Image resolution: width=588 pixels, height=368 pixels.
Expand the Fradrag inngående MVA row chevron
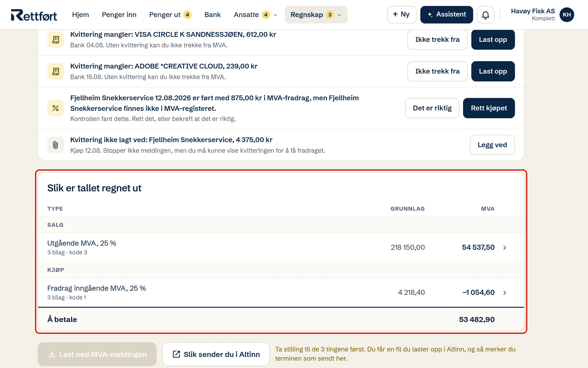point(505,292)
